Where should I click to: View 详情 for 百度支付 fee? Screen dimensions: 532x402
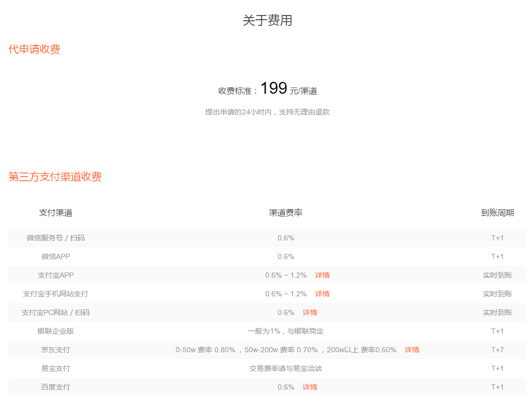[x=310, y=387]
